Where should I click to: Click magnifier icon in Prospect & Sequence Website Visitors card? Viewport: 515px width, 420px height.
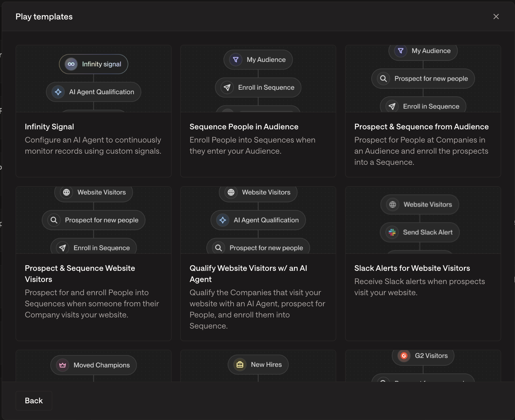(x=54, y=220)
